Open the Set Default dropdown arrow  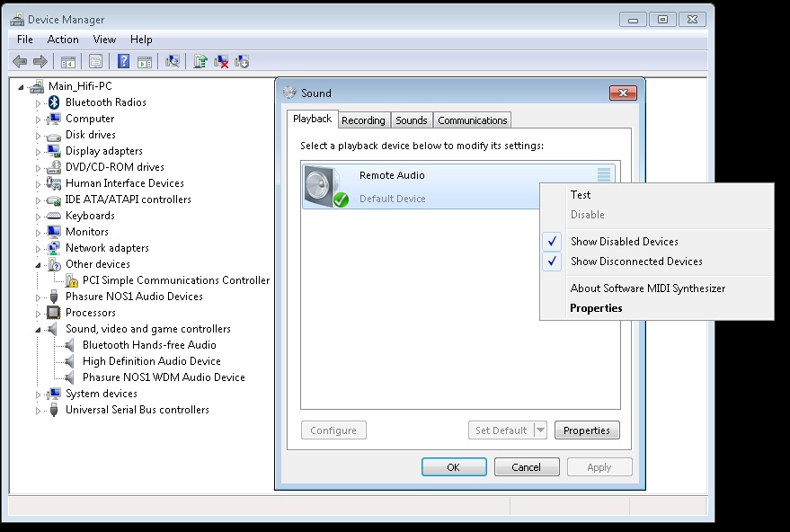point(541,430)
